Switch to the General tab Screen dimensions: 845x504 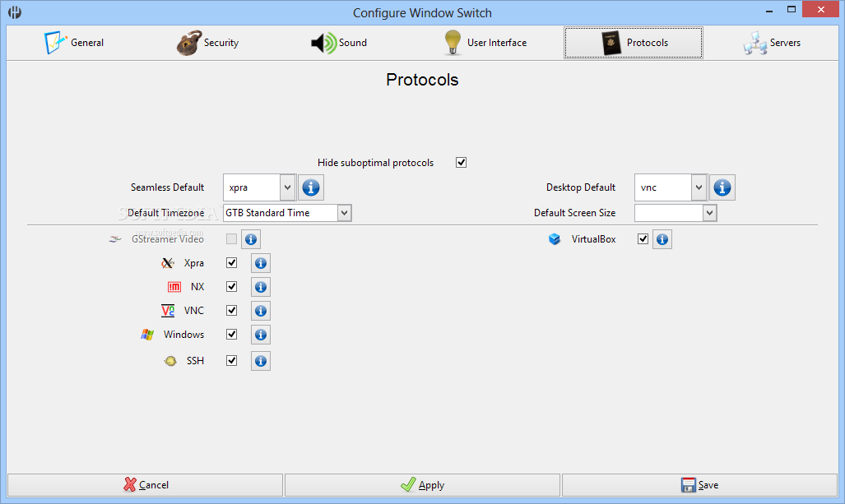74,43
